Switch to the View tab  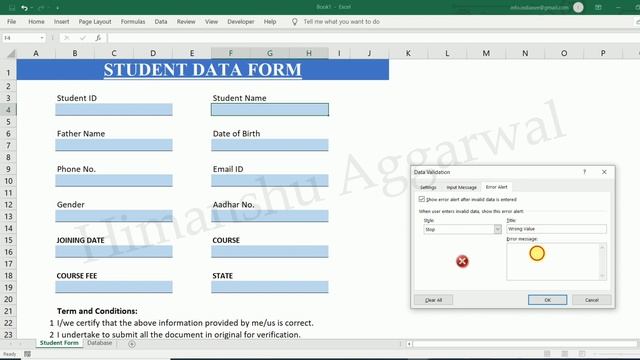pyautogui.click(x=211, y=22)
